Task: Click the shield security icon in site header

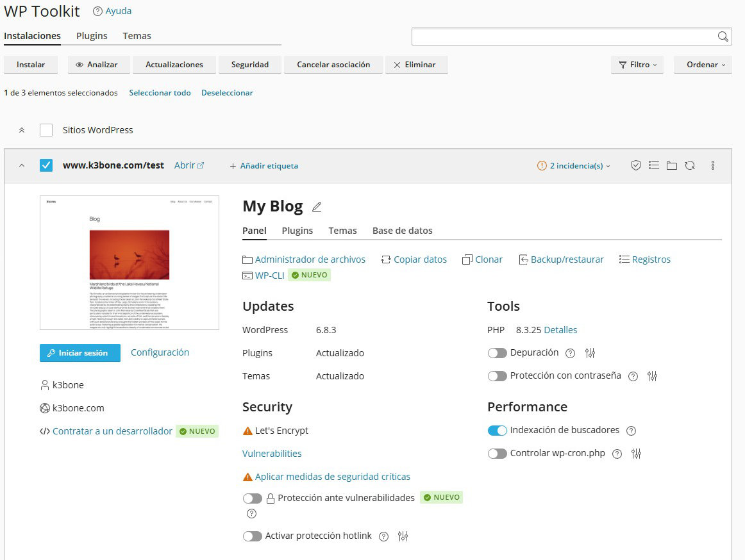Action: [x=635, y=165]
